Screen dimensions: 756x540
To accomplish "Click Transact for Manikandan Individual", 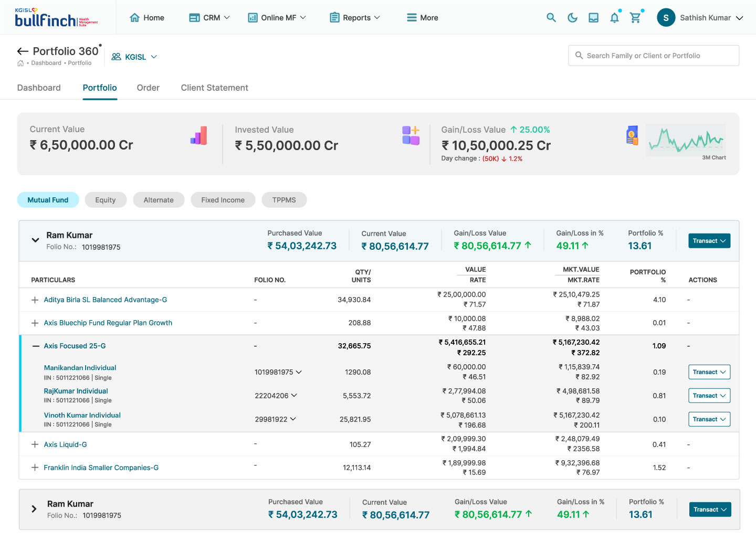I will (x=709, y=372).
